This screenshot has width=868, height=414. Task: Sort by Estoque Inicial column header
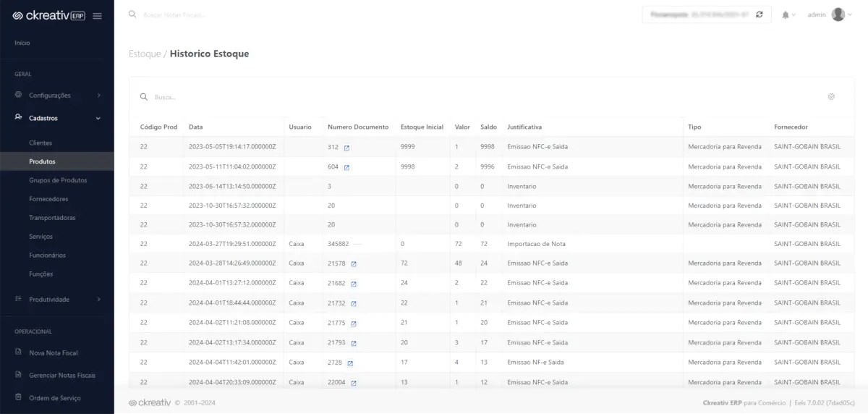(422, 127)
